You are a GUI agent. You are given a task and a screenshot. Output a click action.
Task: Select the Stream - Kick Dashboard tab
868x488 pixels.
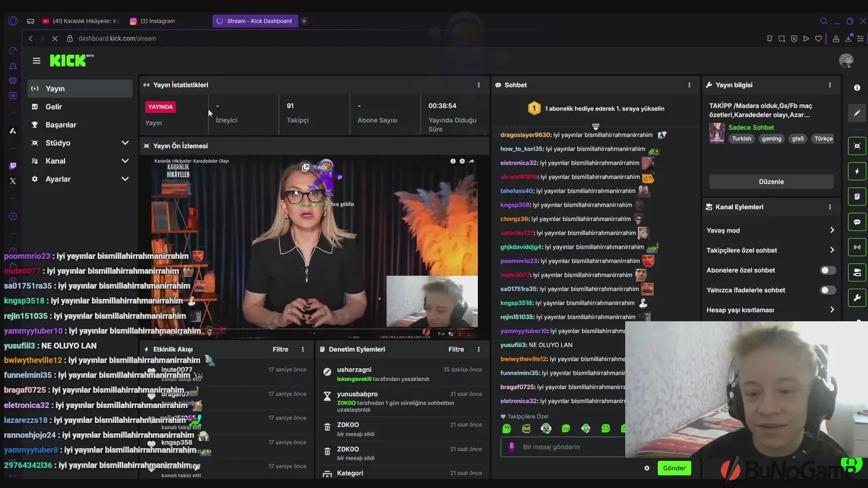point(254,21)
